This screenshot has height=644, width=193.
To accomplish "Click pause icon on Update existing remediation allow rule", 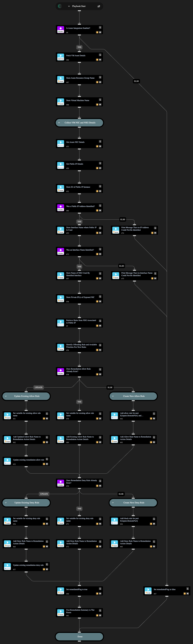I will [x=44, y=464].
